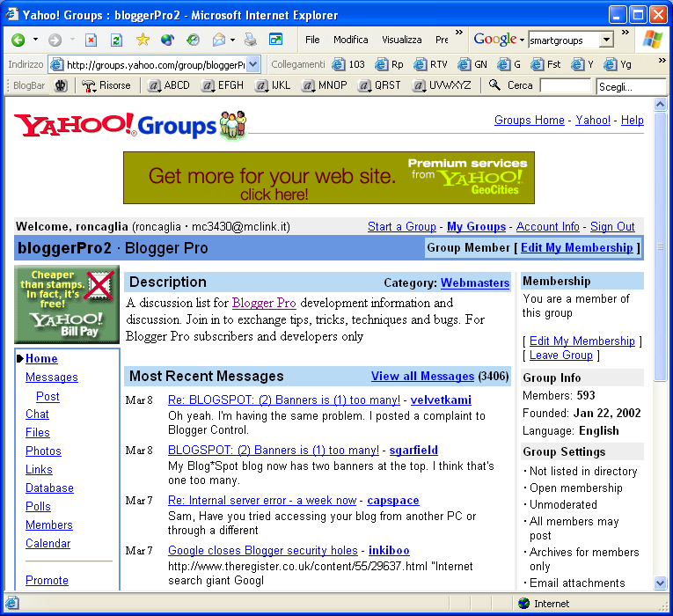Screen dimensions: 673x616
Task: Click the Cerca text input box
Action: (565, 85)
